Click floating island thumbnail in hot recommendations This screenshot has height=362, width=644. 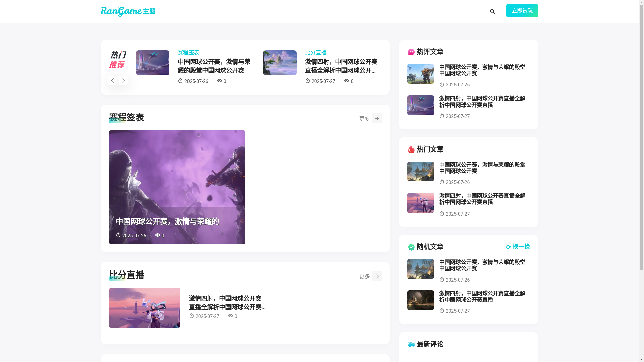(x=279, y=63)
